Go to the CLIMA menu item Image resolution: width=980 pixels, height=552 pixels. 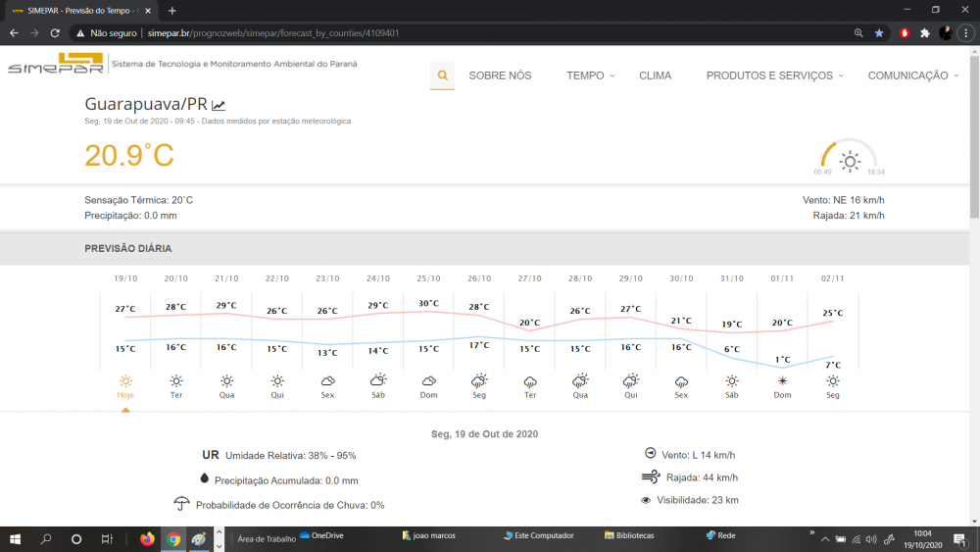tap(655, 75)
